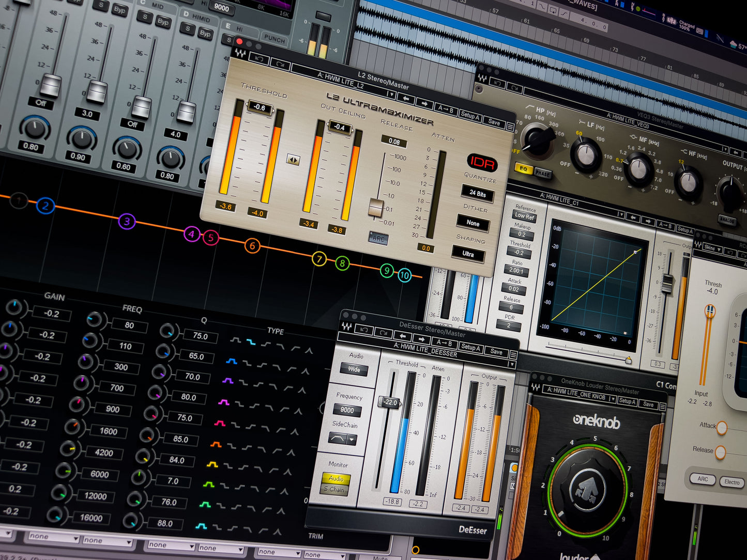Click the Waves logo in L2 Ultramaximizer window

coord(240,53)
